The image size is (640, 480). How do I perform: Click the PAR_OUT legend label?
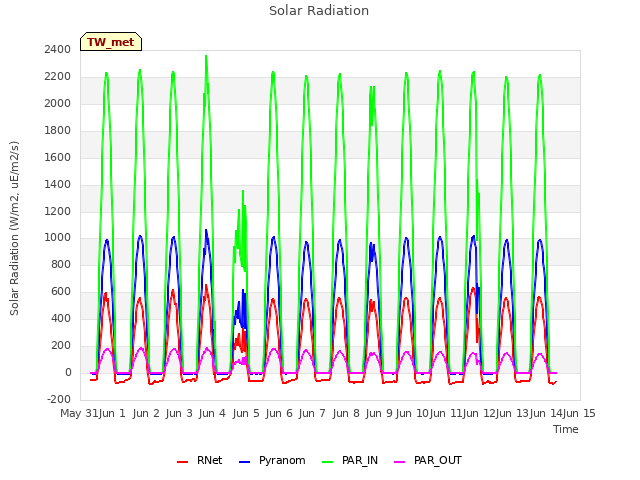coord(438,460)
